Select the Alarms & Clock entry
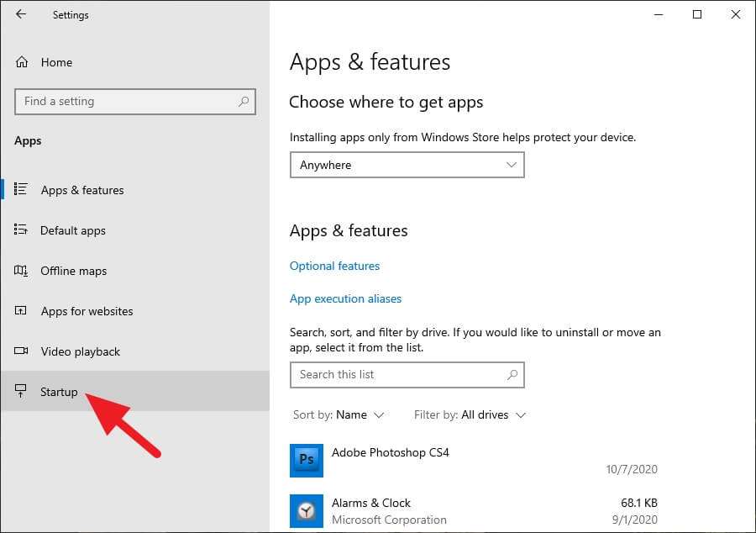The image size is (756, 533). (x=371, y=503)
